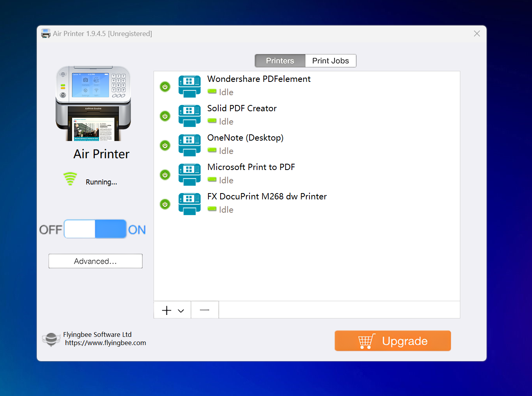Select the Solid PDF Creator printer name
This screenshot has width=532, height=396.
click(242, 108)
